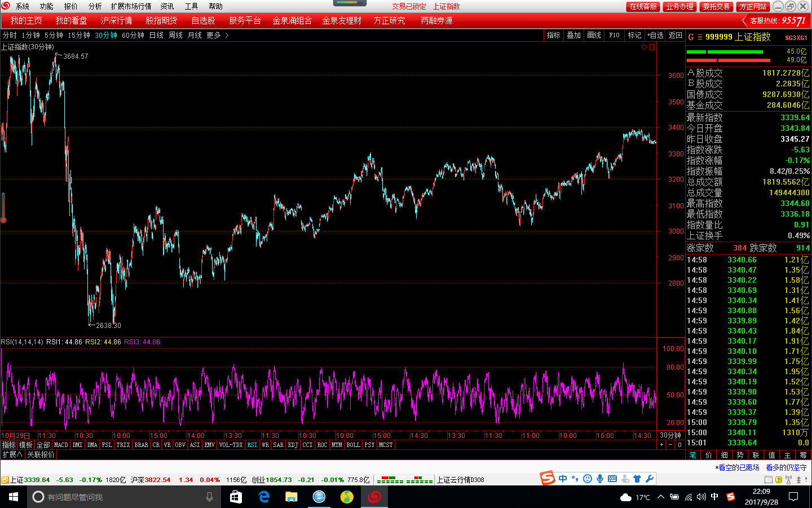The image size is (812, 508).
Task: Select KDJ indicator
Action: pyautogui.click(x=293, y=445)
